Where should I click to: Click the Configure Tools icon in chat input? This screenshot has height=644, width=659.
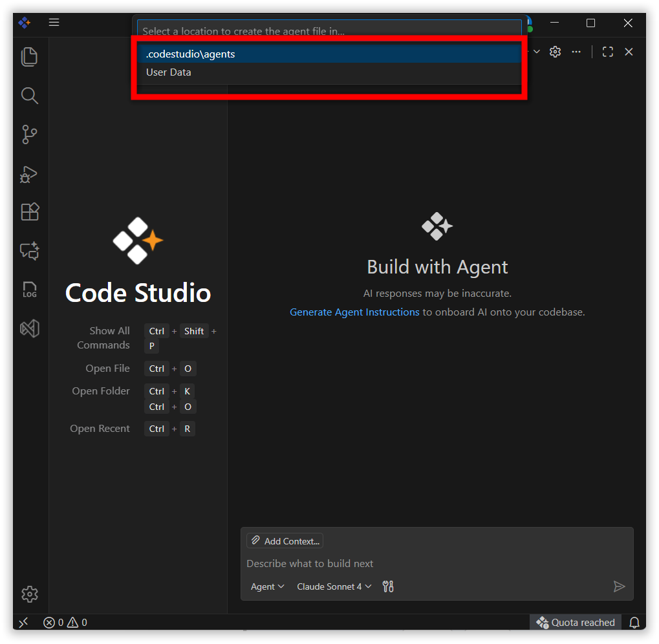[x=388, y=586]
